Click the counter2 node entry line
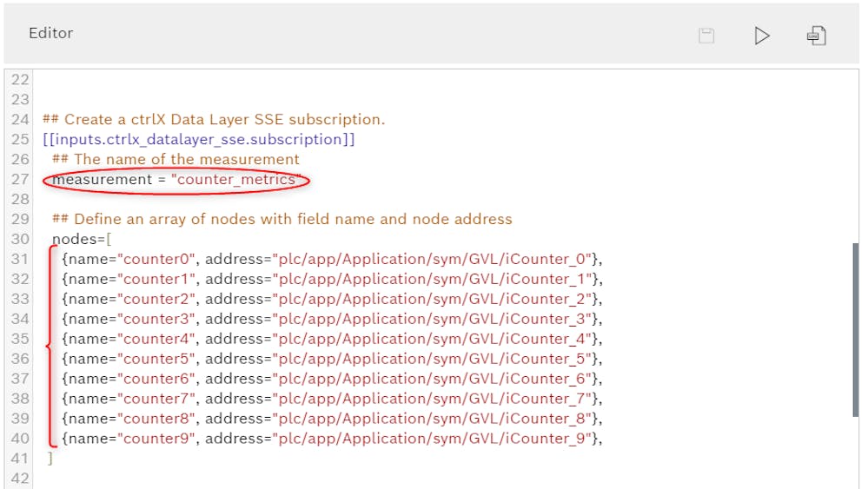This screenshot has height=489, width=868. 332,299
